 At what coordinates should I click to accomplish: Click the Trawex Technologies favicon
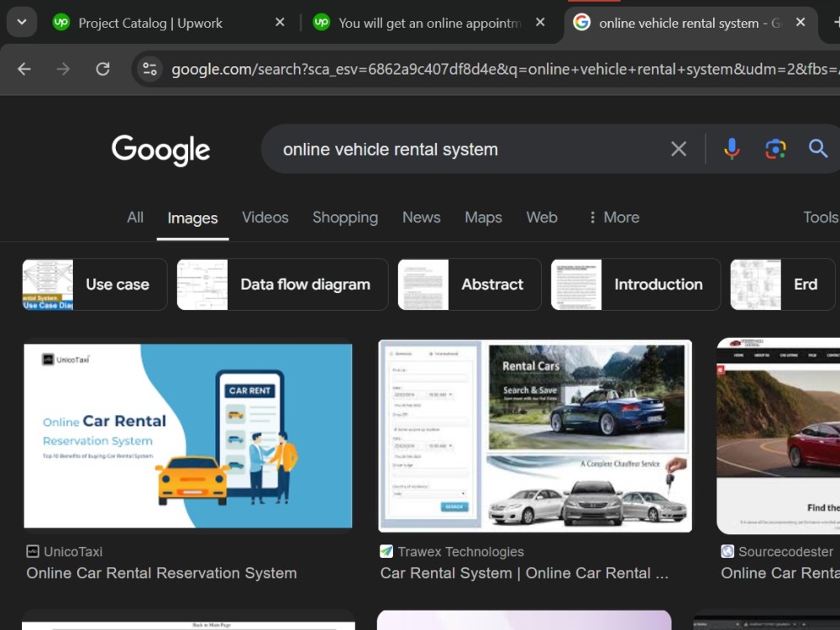386,551
